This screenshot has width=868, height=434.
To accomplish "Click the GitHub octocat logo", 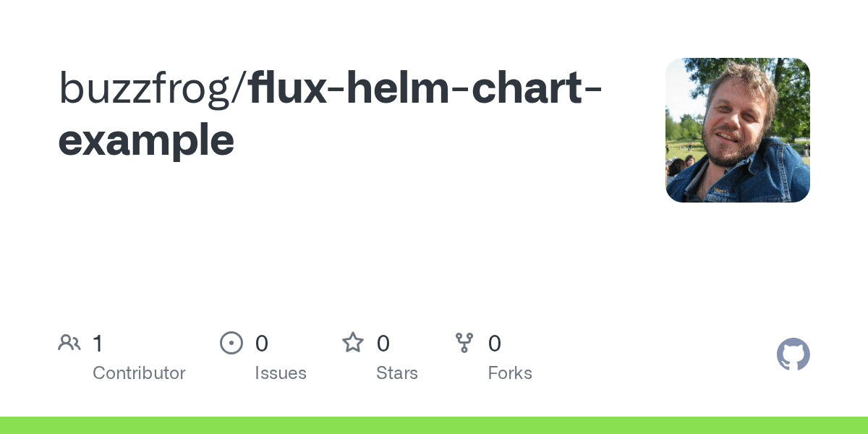I will coord(793,354).
